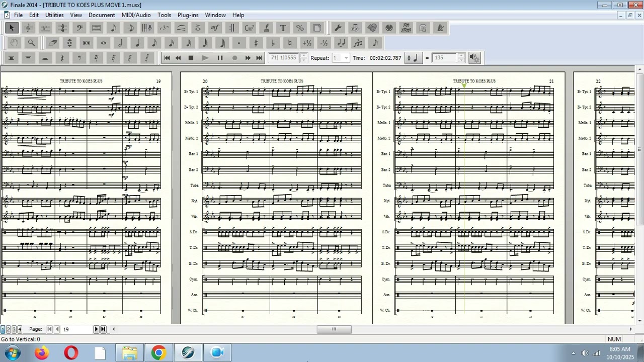Select the Simple Entry eraser
Viewport: 644px width, 362px height.
[52, 43]
